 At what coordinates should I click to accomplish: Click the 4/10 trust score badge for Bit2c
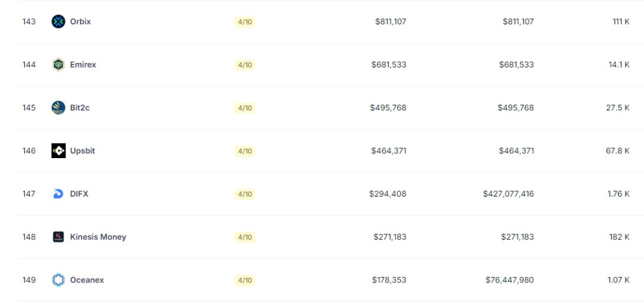point(245,108)
